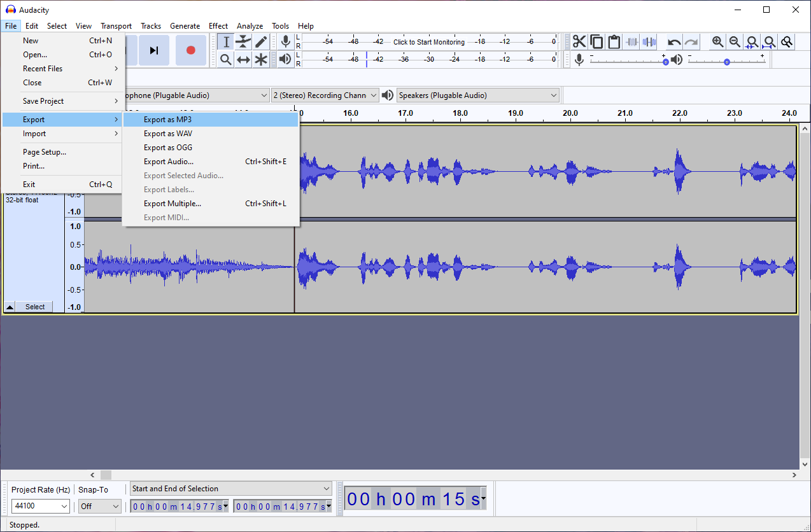Click the Trim audio outside selection icon
Screen dimensions: 811x532
631,42
